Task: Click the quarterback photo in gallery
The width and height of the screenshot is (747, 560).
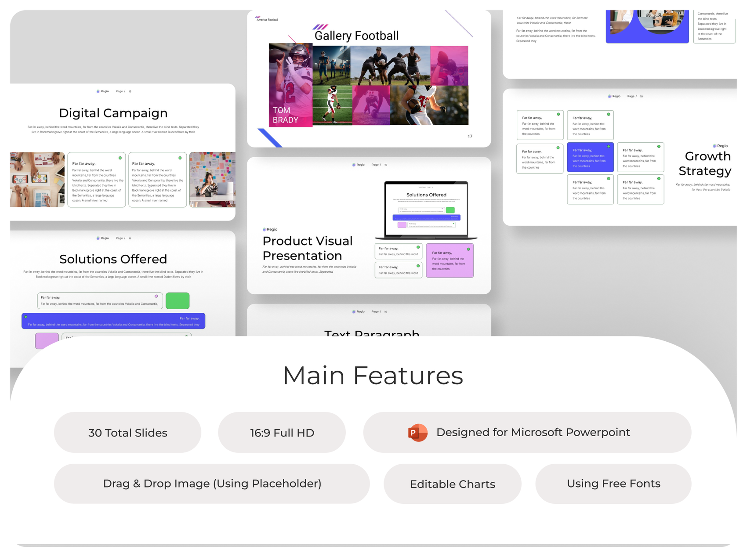Action: click(290, 85)
